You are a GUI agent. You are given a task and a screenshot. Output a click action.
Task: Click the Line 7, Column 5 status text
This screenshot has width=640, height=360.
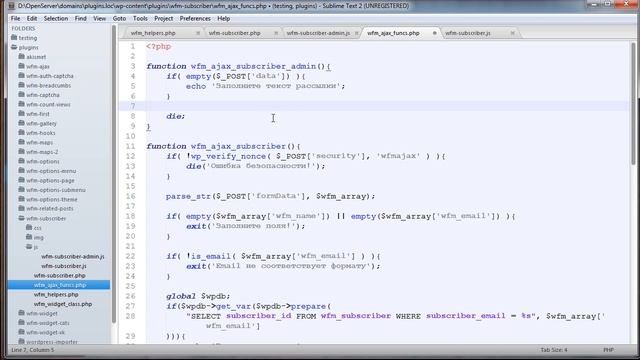pos(32,350)
